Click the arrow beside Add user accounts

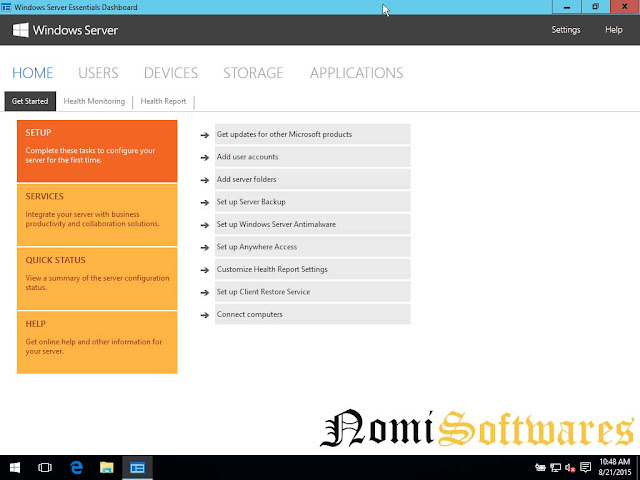click(x=204, y=157)
